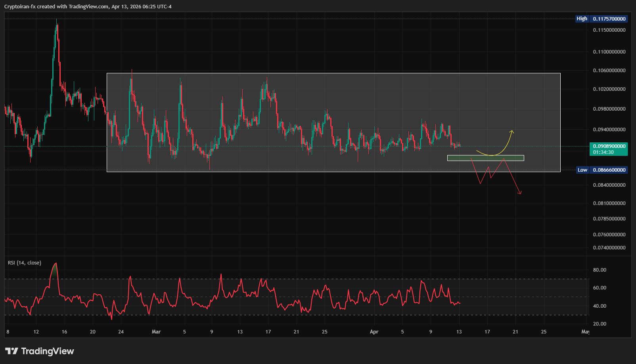Click the Cryptoiran-fx TradingView.com header text
The height and width of the screenshot is (364, 636).
click(88, 6)
